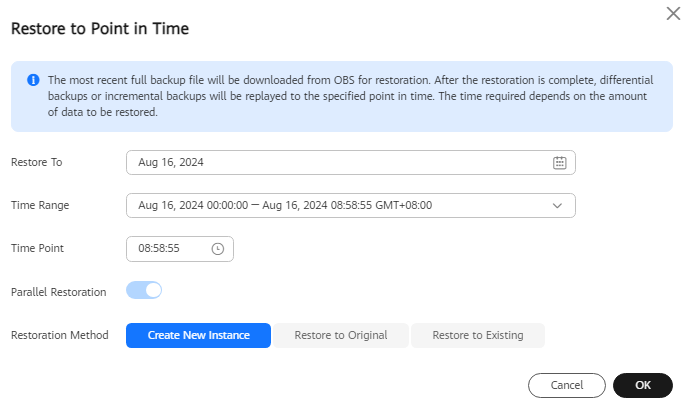This screenshot has height=410, width=690.
Task: Click the blue info icon in the banner
Action: (33, 80)
